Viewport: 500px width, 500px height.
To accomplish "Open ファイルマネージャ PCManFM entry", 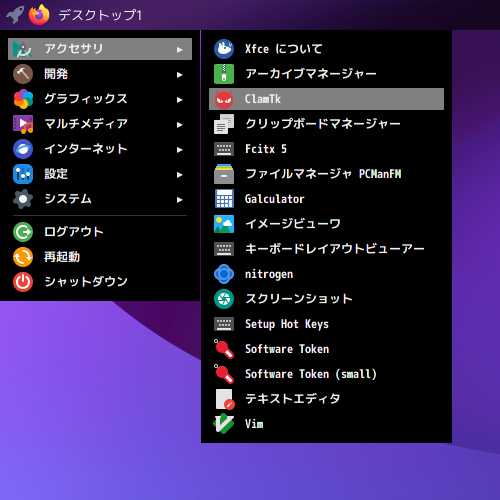I will pos(326,174).
